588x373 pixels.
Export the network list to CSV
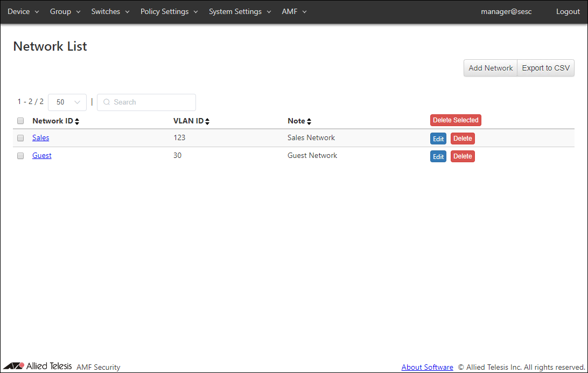[545, 68]
